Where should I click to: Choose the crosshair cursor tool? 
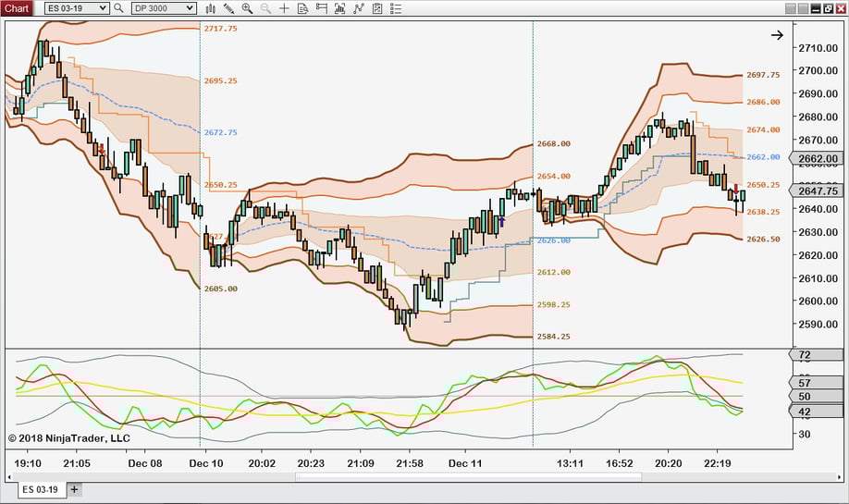[x=285, y=8]
